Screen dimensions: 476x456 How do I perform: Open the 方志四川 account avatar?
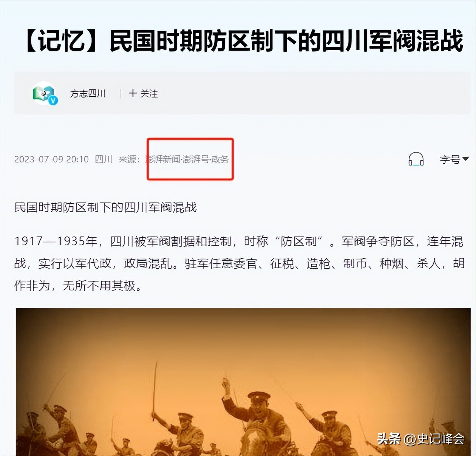[x=44, y=93]
